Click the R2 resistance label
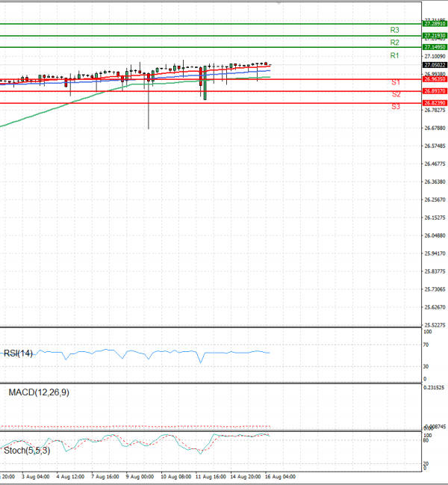Viewport: 448px width, 485px height. 394,43
